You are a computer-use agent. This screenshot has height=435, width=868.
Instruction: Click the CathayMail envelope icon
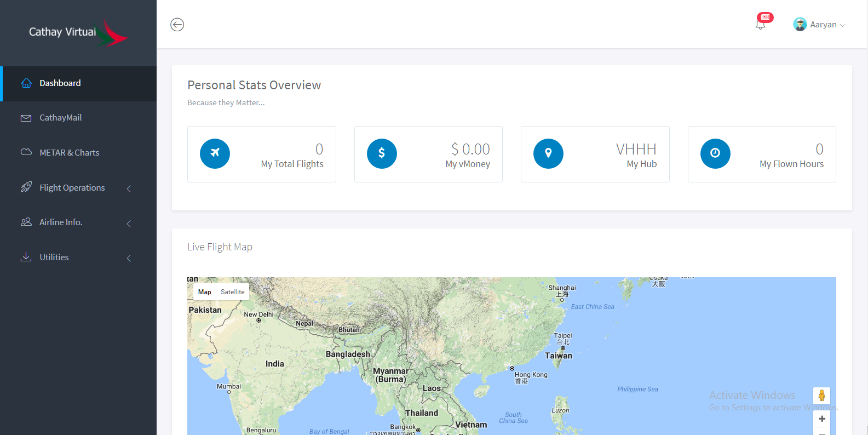pos(26,118)
